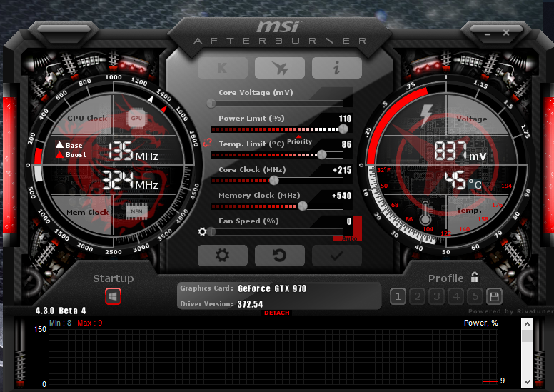
Task: Click the Power, % graph label
Action: 481,323
